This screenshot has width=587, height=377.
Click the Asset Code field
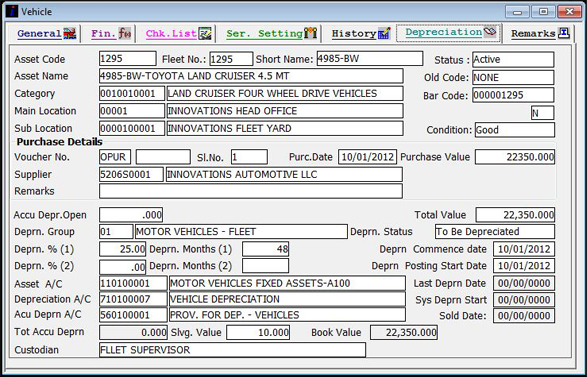tap(128, 59)
